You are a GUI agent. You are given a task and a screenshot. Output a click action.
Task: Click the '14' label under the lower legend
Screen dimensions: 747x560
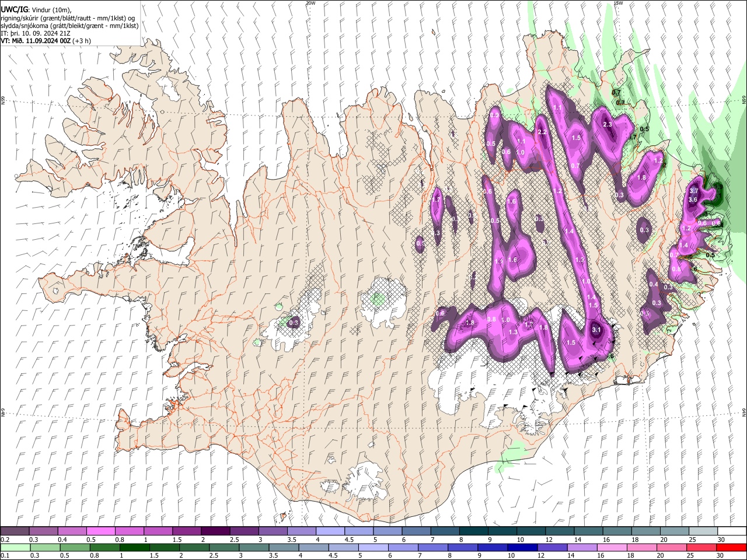[x=571, y=556]
